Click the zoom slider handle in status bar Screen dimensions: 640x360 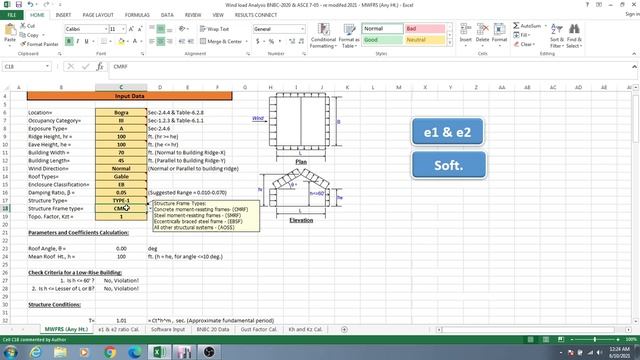click(x=595, y=340)
